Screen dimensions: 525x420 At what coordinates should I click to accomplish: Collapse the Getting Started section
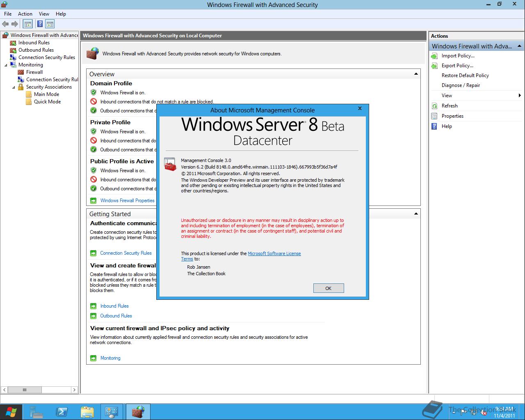point(416,214)
